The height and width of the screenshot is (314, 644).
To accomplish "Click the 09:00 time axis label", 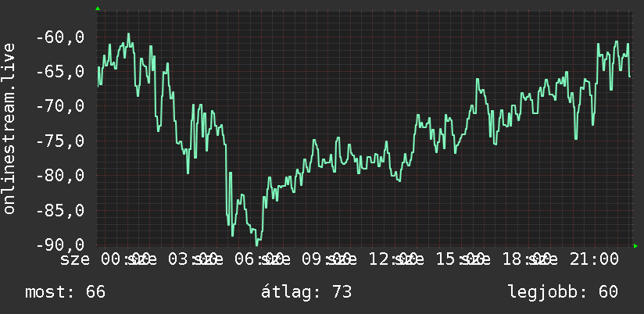I will pos(326,259).
